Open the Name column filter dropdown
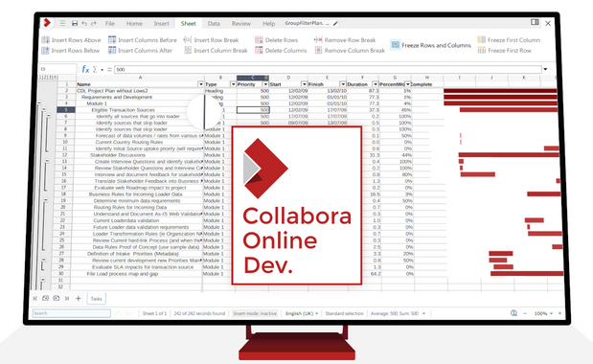 click(x=201, y=84)
